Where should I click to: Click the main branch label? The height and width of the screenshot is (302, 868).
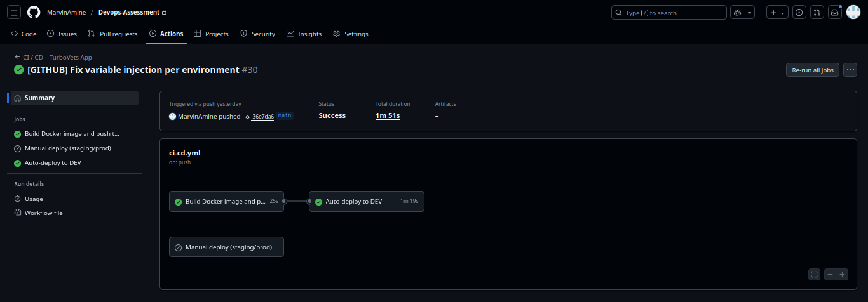point(285,116)
